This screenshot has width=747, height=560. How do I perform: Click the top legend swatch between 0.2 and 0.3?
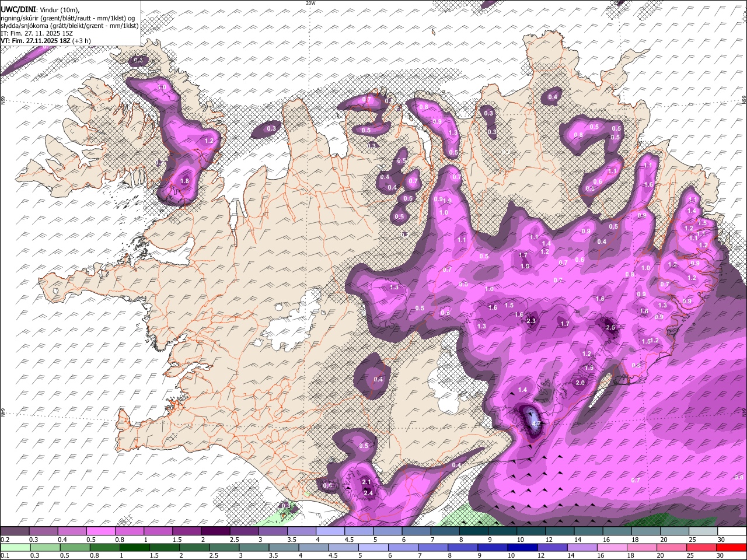15,531
